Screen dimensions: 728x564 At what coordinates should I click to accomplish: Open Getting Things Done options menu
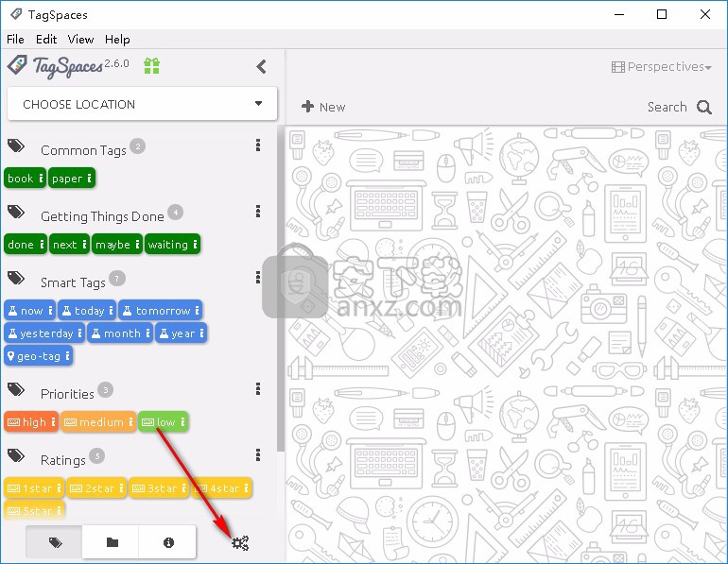(x=258, y=212)
